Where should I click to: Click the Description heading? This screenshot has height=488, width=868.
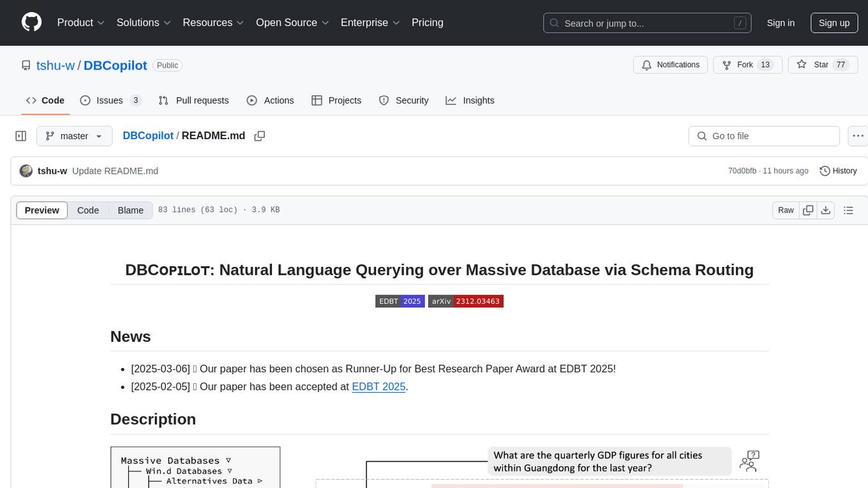tap(153, 419)
